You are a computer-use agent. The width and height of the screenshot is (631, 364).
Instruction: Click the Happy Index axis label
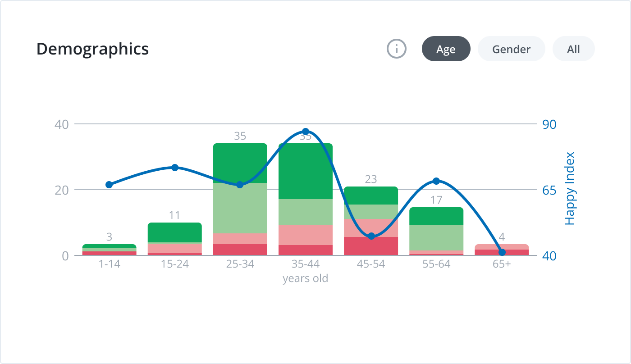click(x=572, y=187)
